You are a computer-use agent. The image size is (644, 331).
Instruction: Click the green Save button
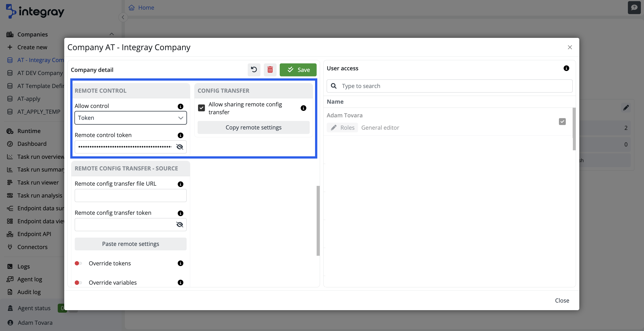(x=298, y=70)
